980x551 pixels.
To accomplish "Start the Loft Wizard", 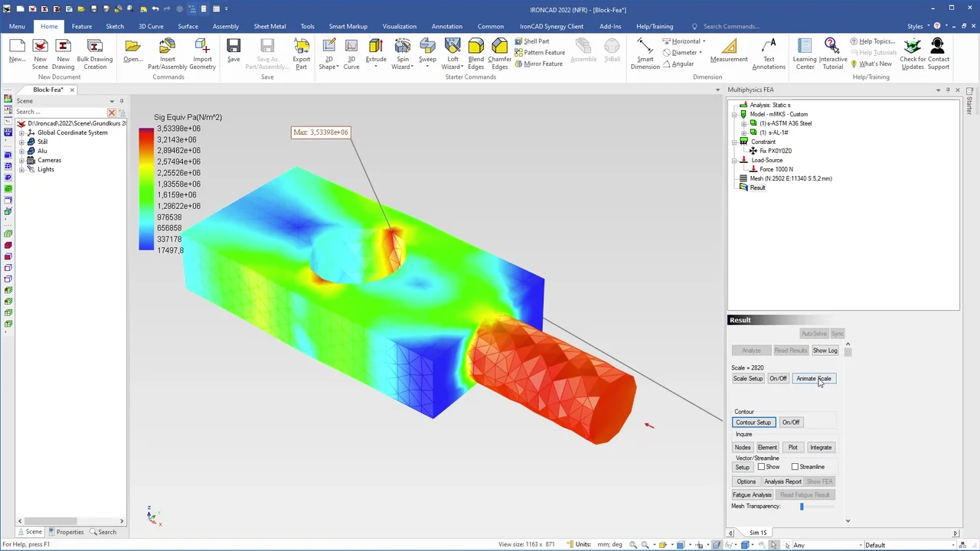I will tap(452, 54).
